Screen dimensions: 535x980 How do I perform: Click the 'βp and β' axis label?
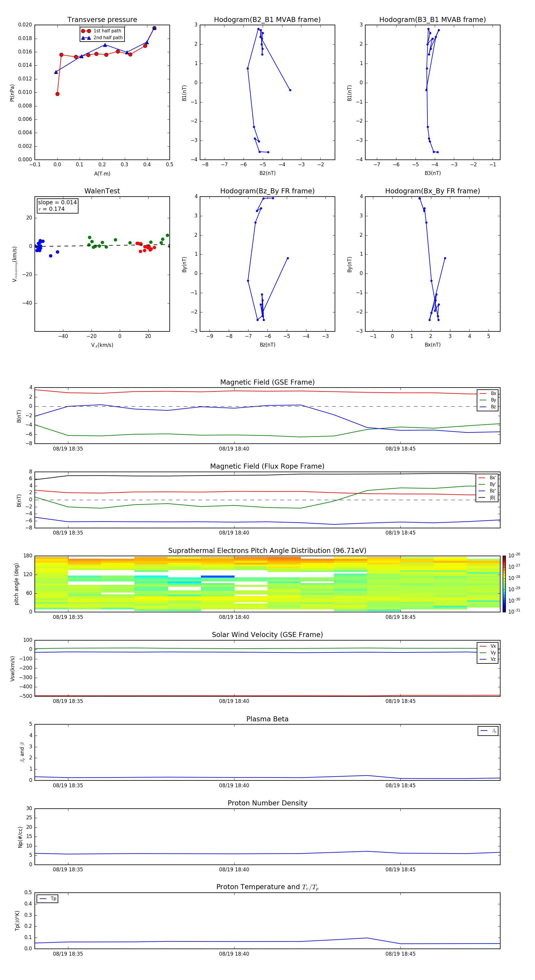[x=23, y=752]
